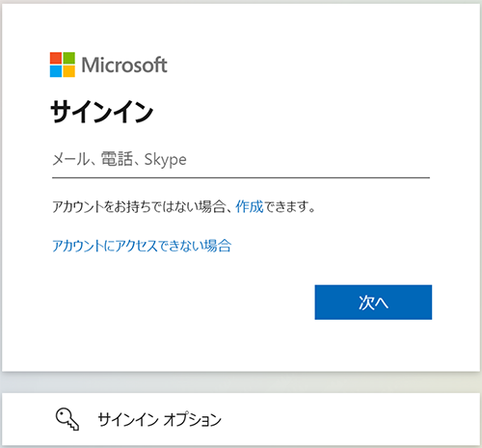
Task: Click the Microsoft four-square logo
Action: click(63, 65)
